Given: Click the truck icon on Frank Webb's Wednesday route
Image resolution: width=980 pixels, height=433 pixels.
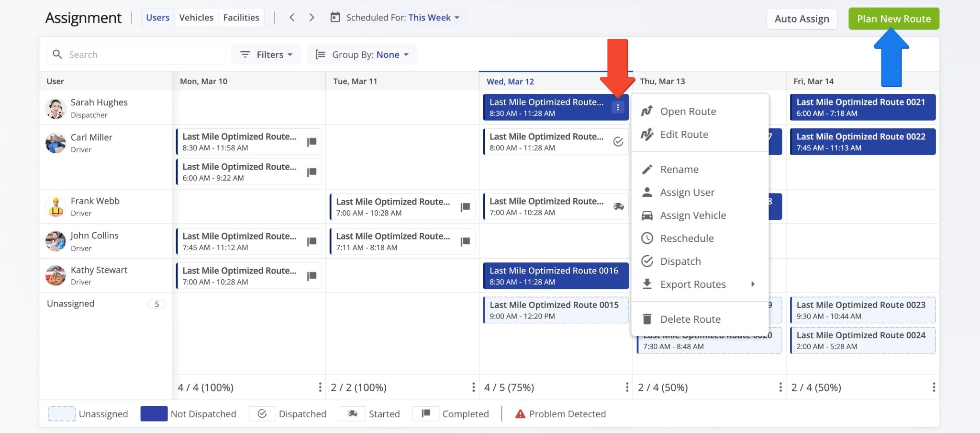Looking at the screenshot, I should (x=619, y=206).
